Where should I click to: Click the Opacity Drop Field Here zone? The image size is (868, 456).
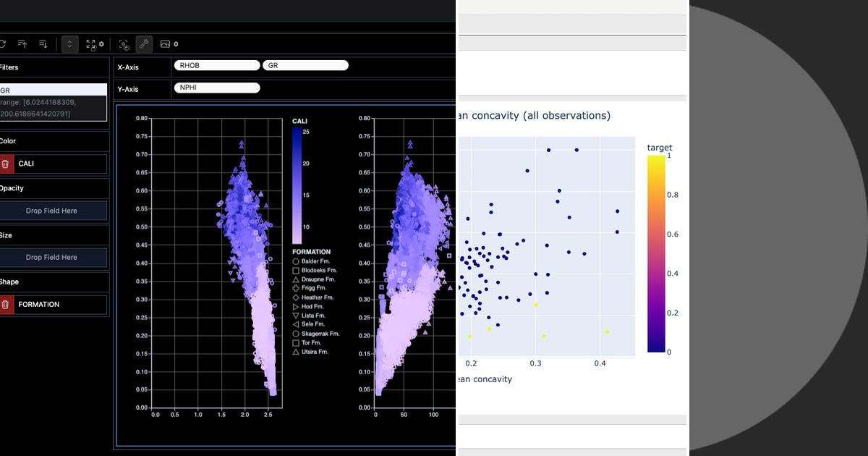pos(54,210)
